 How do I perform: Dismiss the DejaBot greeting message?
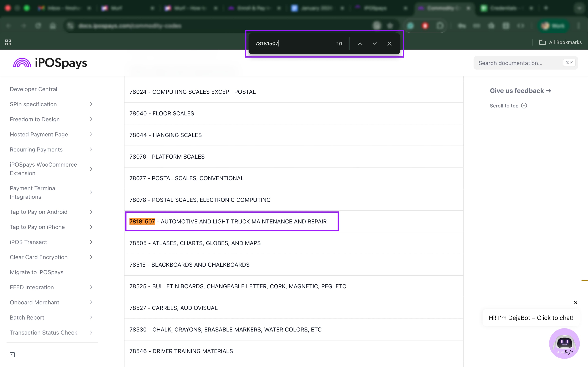click(575, 303)
